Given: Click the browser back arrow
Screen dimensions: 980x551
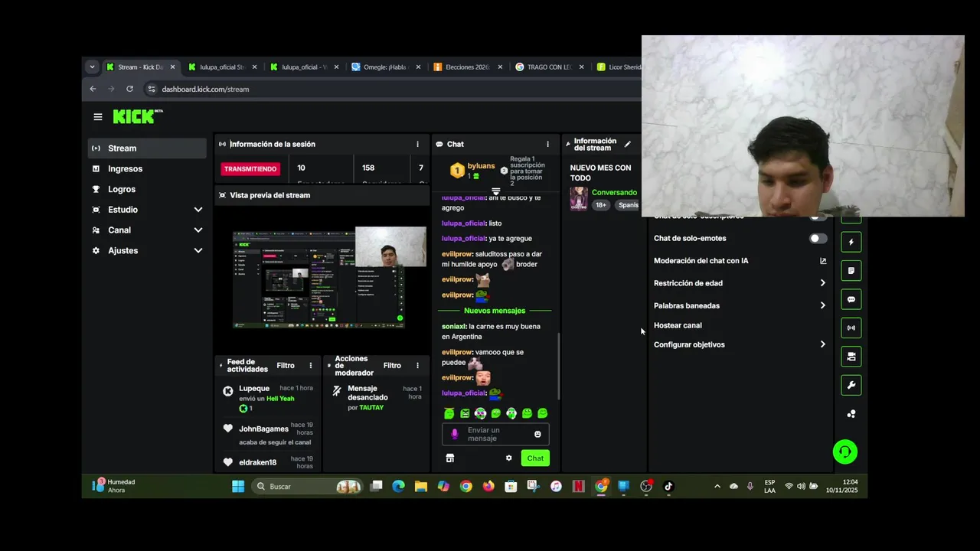Looking at the screenshot, I should coord(93,89).
